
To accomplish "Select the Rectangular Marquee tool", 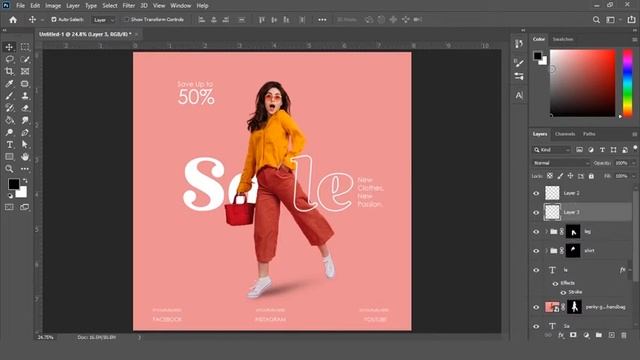I will [x=25, y=47].
